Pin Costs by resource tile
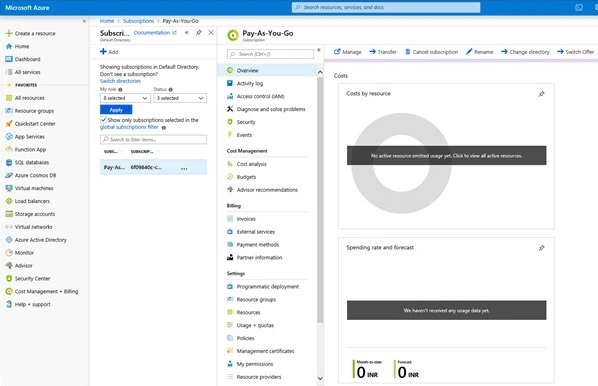This screenshot has height=386, width=598. pos(542,94)
